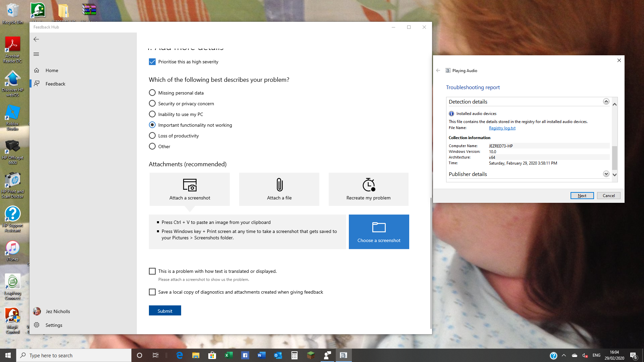This screenshot has height=362, width=644.
Task: Go back using Feedback Hub back arrow
Action: point(36,39)
